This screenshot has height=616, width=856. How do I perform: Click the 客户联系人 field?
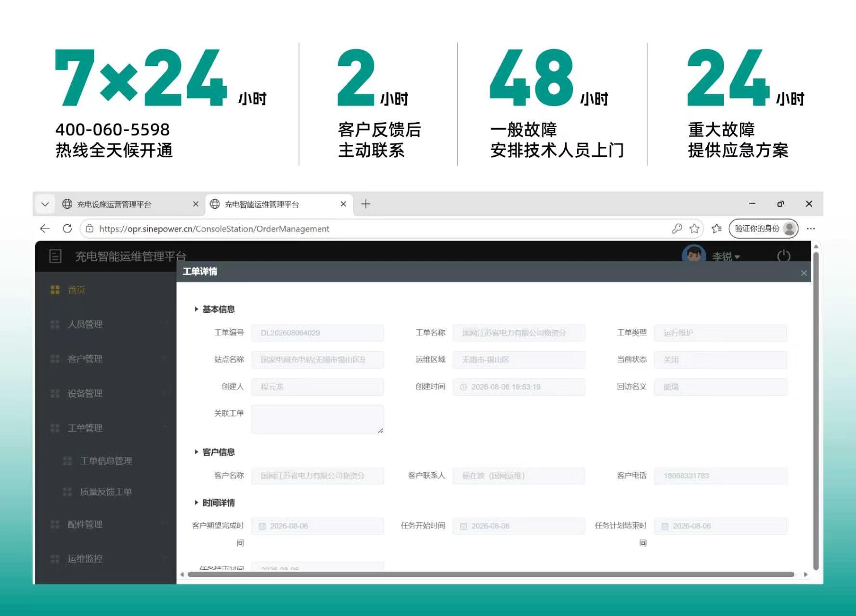tap(519, 476)
